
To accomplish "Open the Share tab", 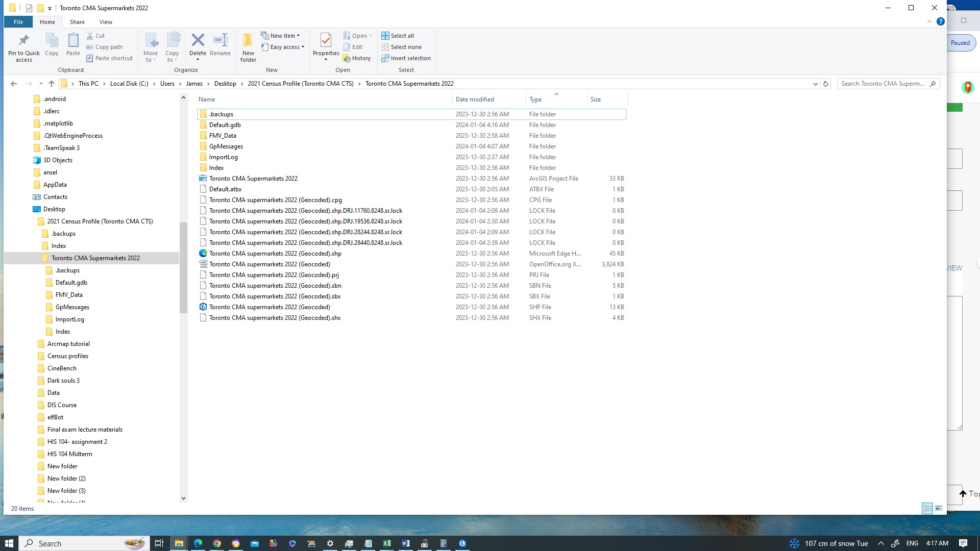I will coord(77,22).
